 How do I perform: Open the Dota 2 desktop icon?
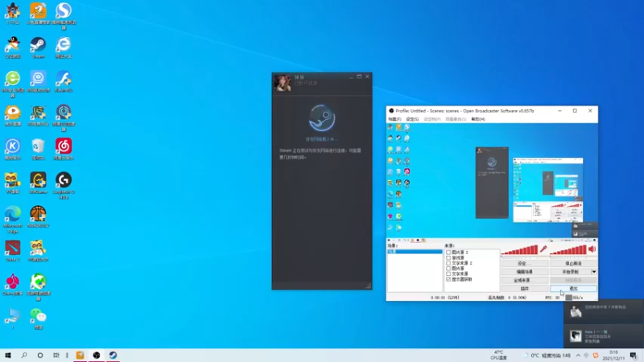coord(13,249)
